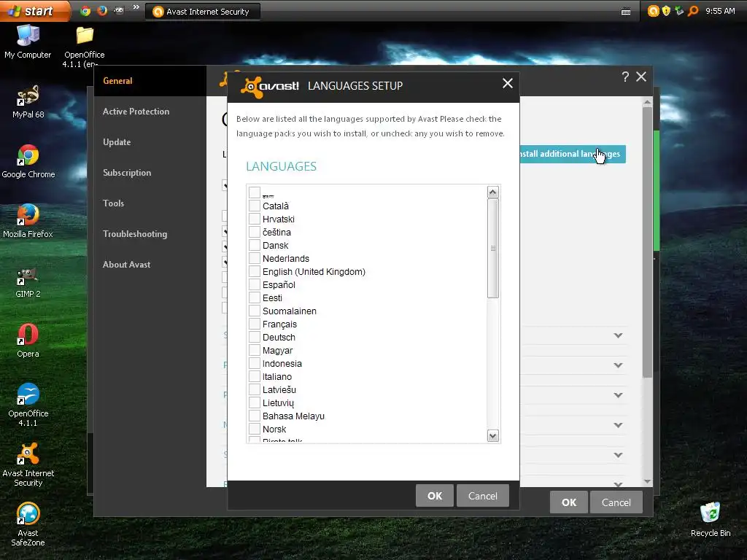The height and width of the screenshot is (560, 747).
Task: Switch to Active Protection settings
Action: pyautogui.click(x=150, y=112)
